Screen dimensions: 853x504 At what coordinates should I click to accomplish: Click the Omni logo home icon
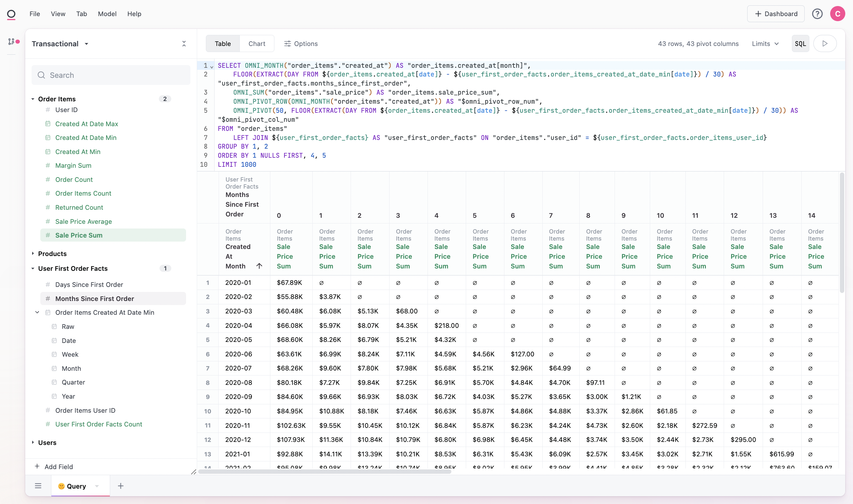coord(11,14)
